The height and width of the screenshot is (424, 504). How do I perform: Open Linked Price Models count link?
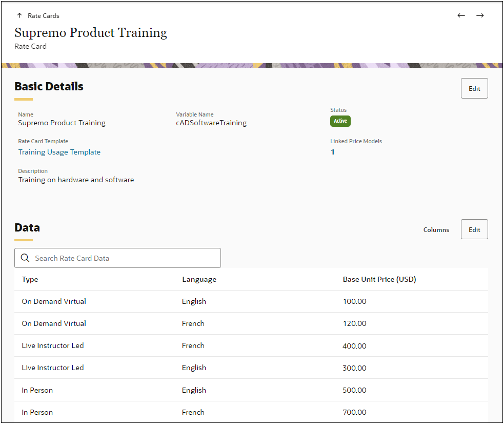(333, 152)
